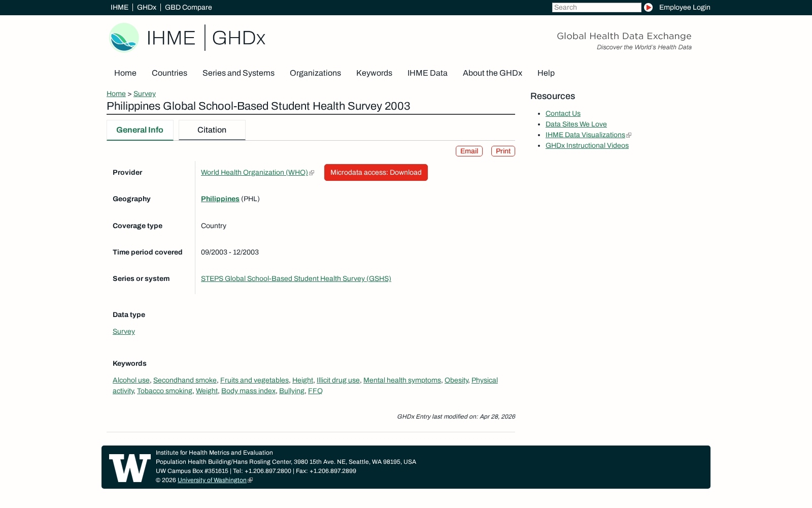Image resolution: width=812 pixels, height=508 pixels.
Task: Open the Physical activity keyword
Action: (x=484, y=380)
